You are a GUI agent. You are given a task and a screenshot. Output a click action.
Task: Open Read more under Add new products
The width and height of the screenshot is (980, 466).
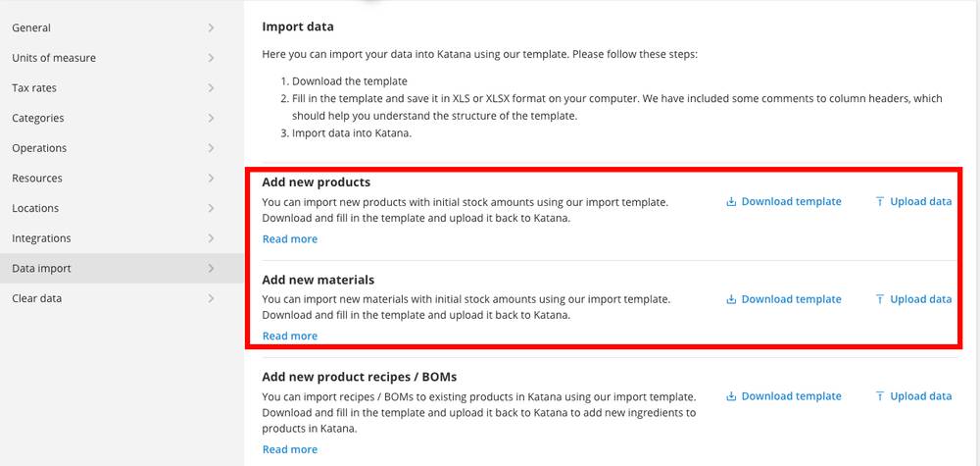pyautogui.click(x=290, y=239)
